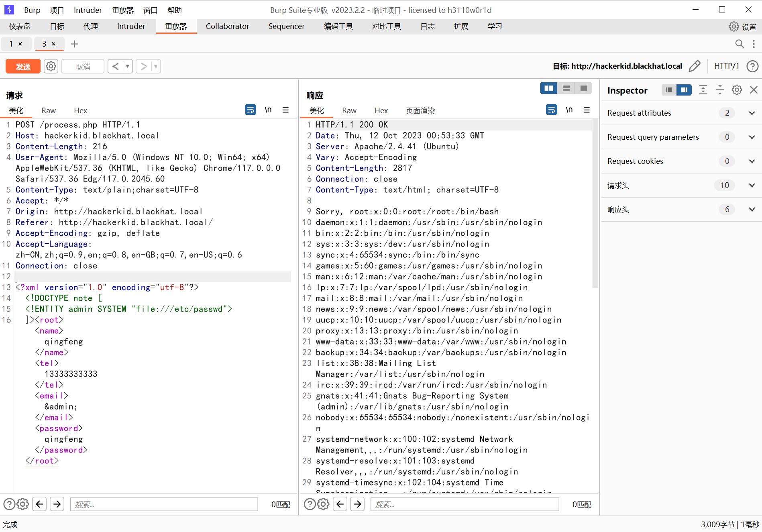Toggle word wrap in response panel
The width and height of the screenshot is (762, 532).
tap(552, 109)
